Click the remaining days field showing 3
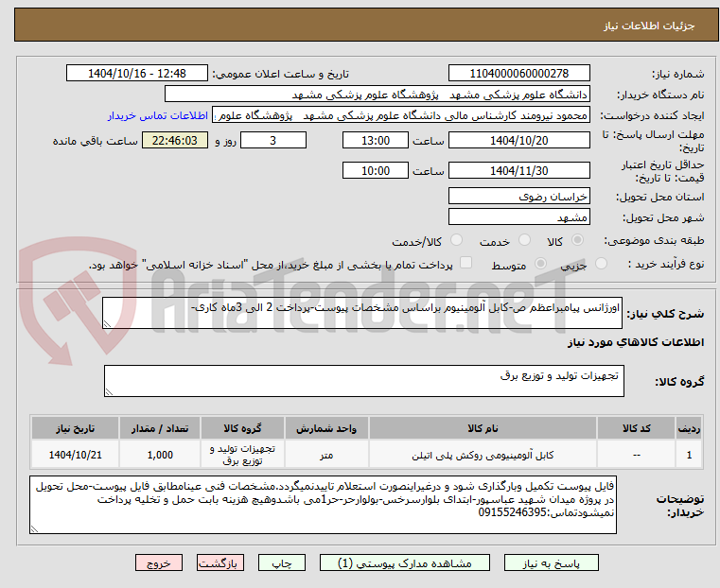 click(273, 140)
